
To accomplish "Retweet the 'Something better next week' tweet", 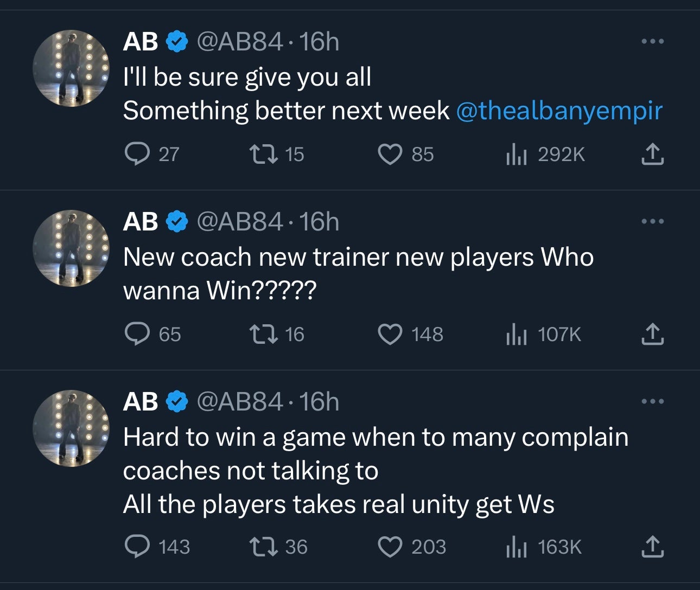I will coord(263,155).
